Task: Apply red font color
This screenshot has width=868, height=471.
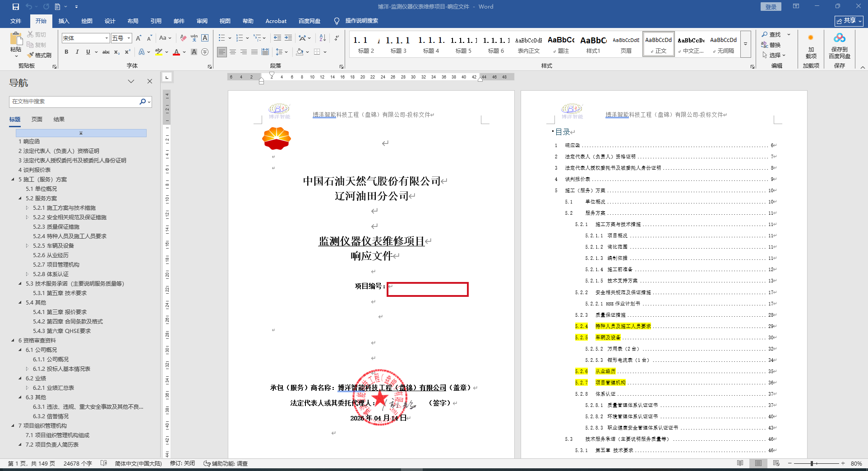Action: coord(176,52)
